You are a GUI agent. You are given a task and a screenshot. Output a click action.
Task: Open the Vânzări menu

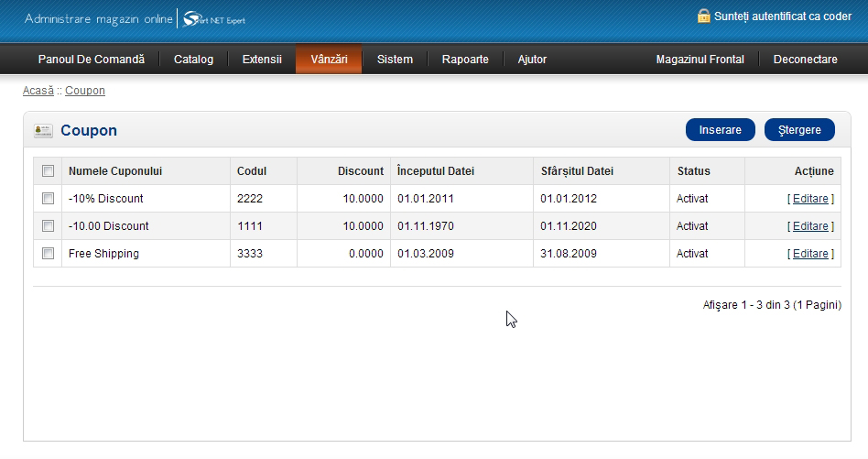tap(329, 60)
